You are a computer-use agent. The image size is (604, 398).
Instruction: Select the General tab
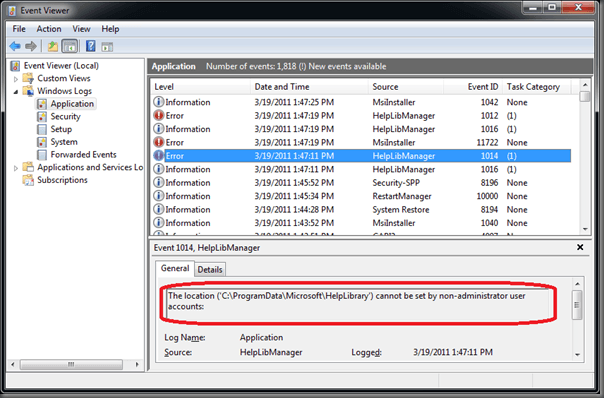[x=175, y=268]
